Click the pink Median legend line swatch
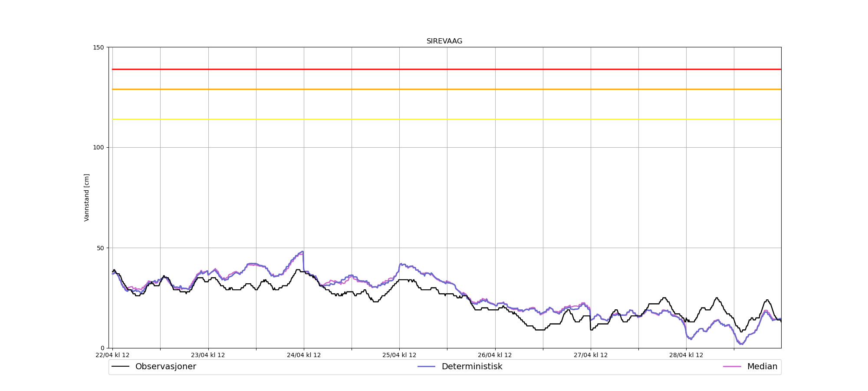Image resolution: width=868 pixels, height=391 pixels. pyautogui.click(x=732, y=367)
